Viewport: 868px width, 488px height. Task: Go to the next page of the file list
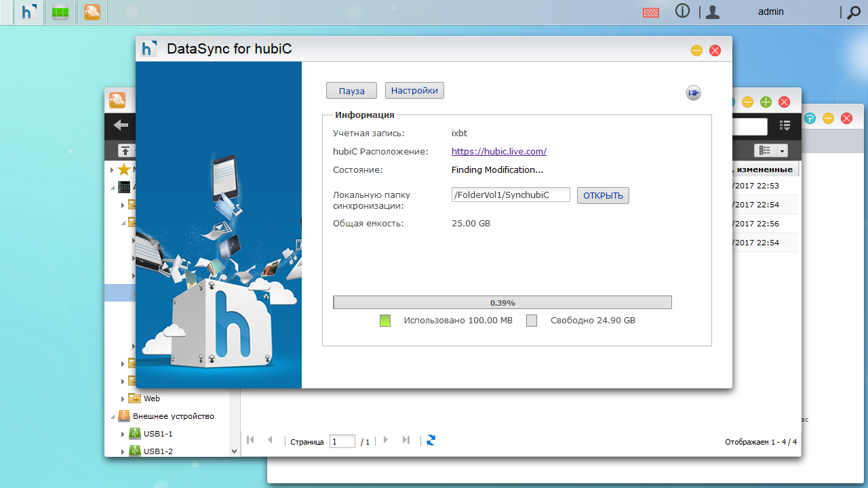tap(386, 440)
